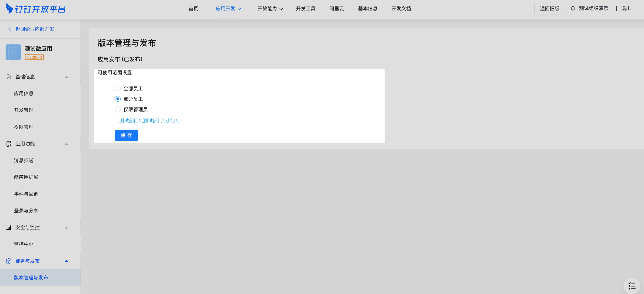
Task: Select the 全部员工 radio option
Action: pyautogui.click(x=118, y=88)
